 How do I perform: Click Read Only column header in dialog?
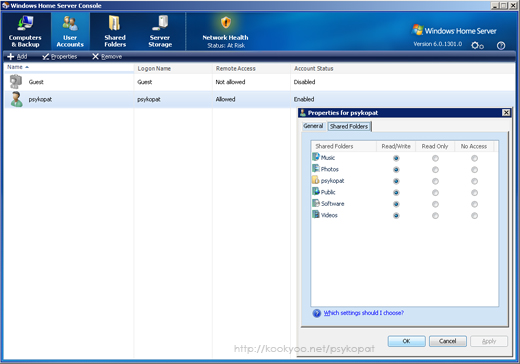coord(435,146)
